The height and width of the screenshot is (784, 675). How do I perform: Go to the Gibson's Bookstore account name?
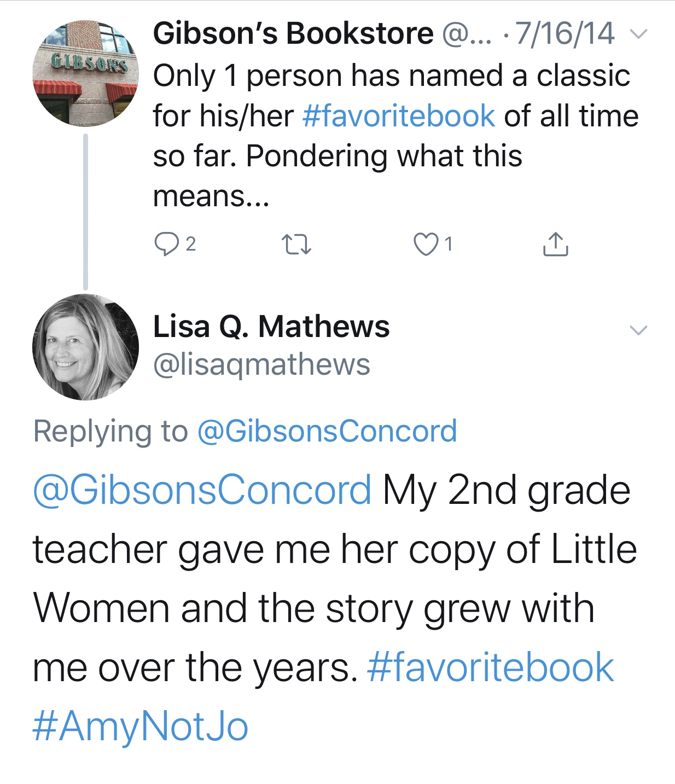click(x=293, y=34)
